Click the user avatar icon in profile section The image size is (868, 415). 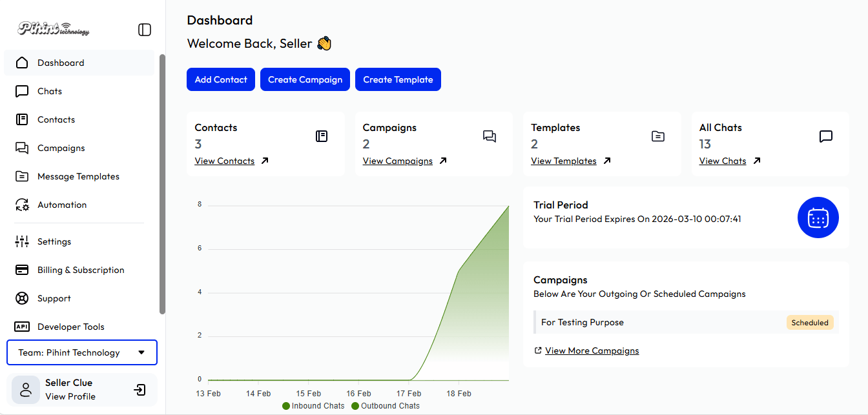(26, 390)
